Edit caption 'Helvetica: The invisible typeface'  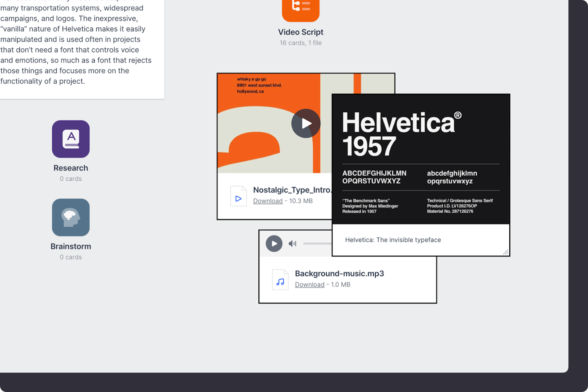pos(393,240)
